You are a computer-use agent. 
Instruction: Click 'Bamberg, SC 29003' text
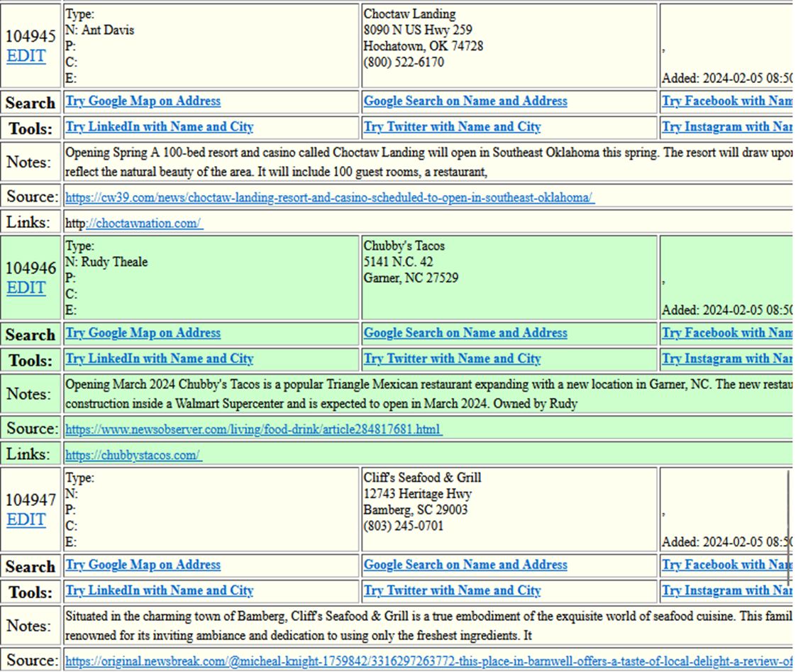415,509
